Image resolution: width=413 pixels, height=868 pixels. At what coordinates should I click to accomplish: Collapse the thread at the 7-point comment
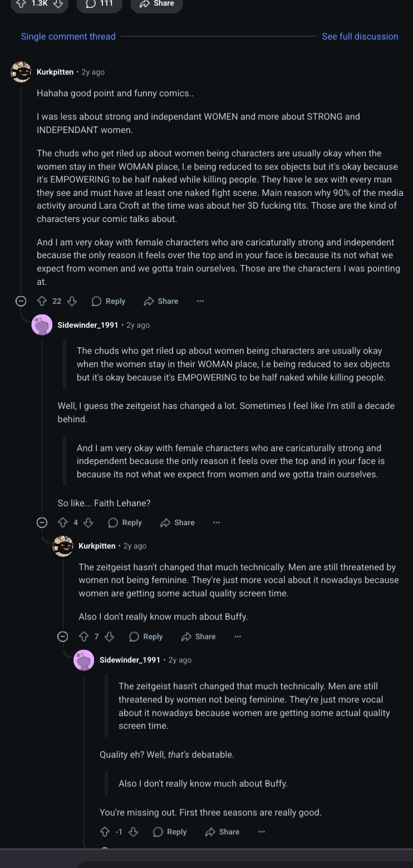(x=63, y=637)
